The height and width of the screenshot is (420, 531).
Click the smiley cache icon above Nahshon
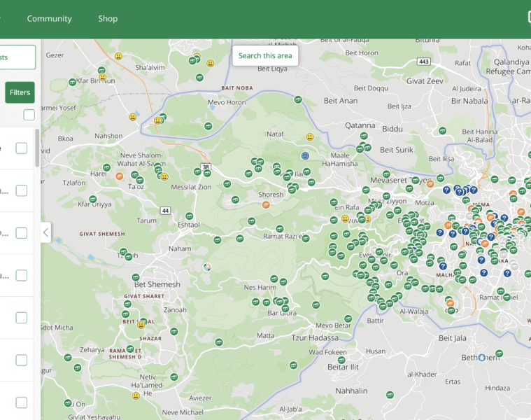pyautogui.click(x=132, y=117)
